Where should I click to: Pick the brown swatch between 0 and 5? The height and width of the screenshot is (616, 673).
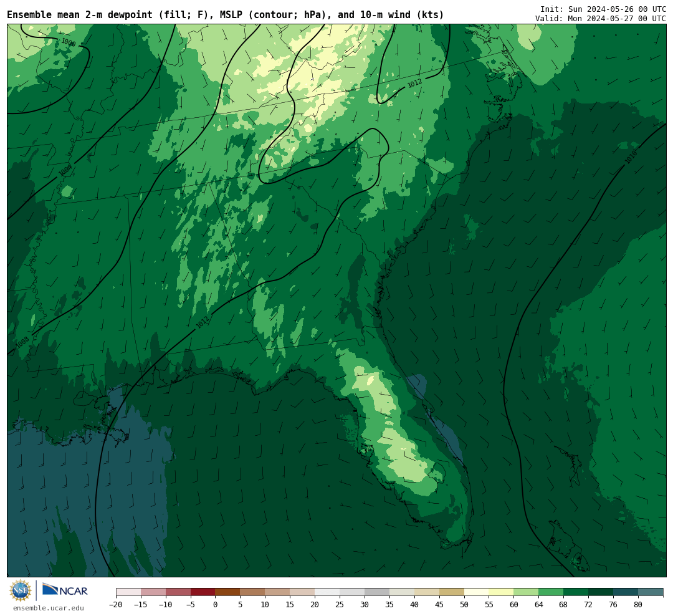228,592
